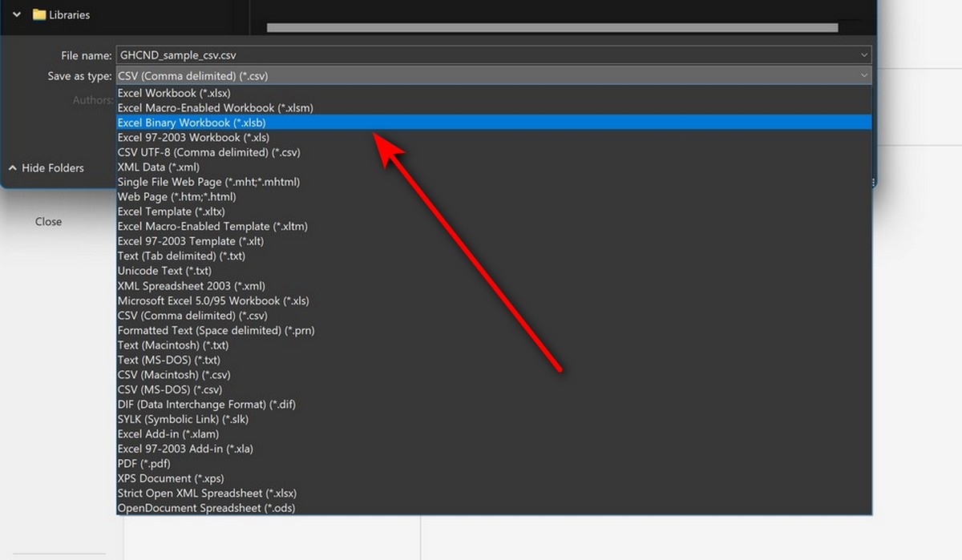Select Text (Tab delimited) (*.txt)
Image resolution: width=962 pixels, height=560 pixels.
tap(494, 256)
